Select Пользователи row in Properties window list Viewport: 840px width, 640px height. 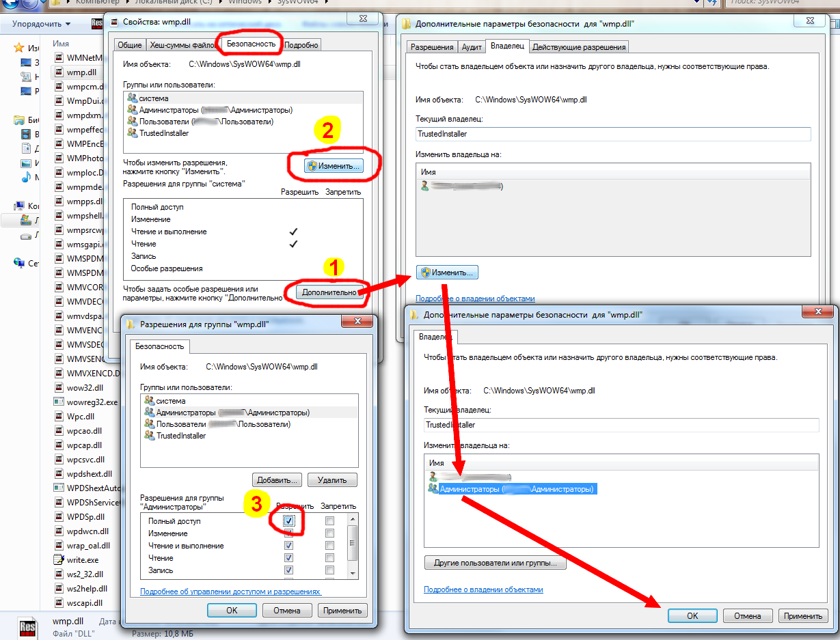243,122
